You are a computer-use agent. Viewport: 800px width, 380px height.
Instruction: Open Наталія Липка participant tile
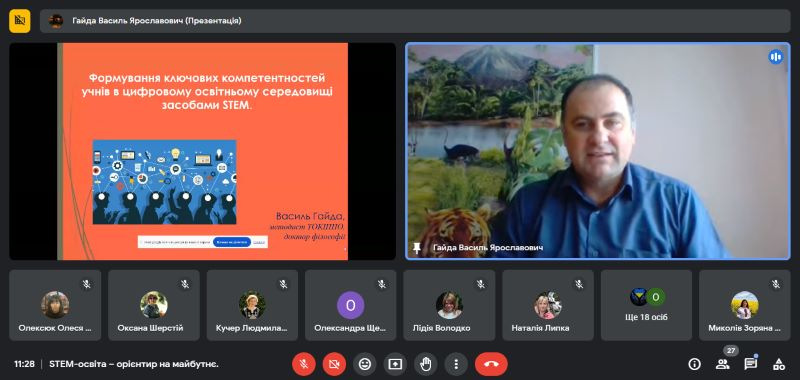[548, 306]
